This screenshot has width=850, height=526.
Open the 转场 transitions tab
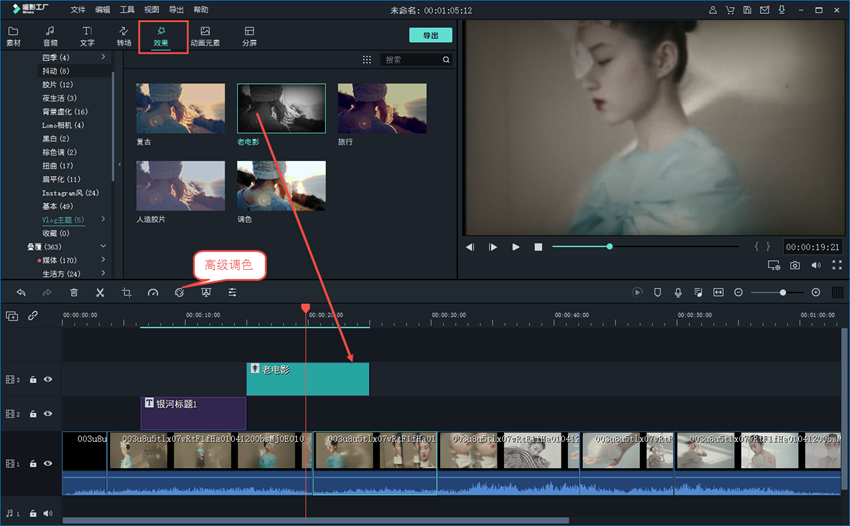[124, 37]
